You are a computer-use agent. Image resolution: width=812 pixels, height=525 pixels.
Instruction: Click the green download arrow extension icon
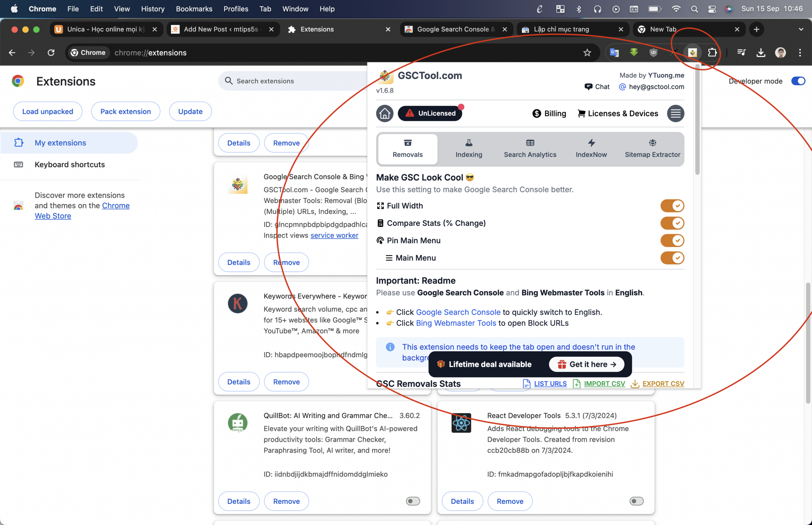pyautogui.click(x=634, y=53)
